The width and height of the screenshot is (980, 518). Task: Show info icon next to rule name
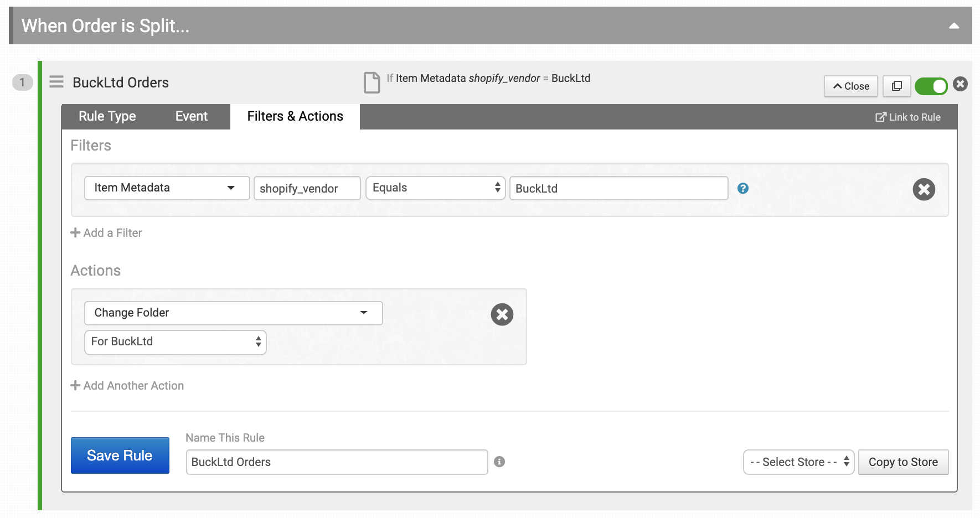tap(499, 462)
